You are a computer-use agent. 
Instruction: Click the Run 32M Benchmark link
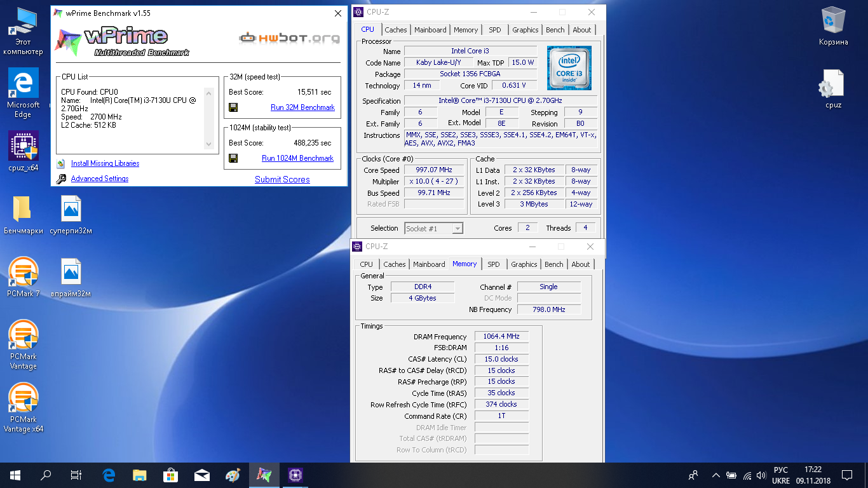pyautogui.click(x=302, y=107)
